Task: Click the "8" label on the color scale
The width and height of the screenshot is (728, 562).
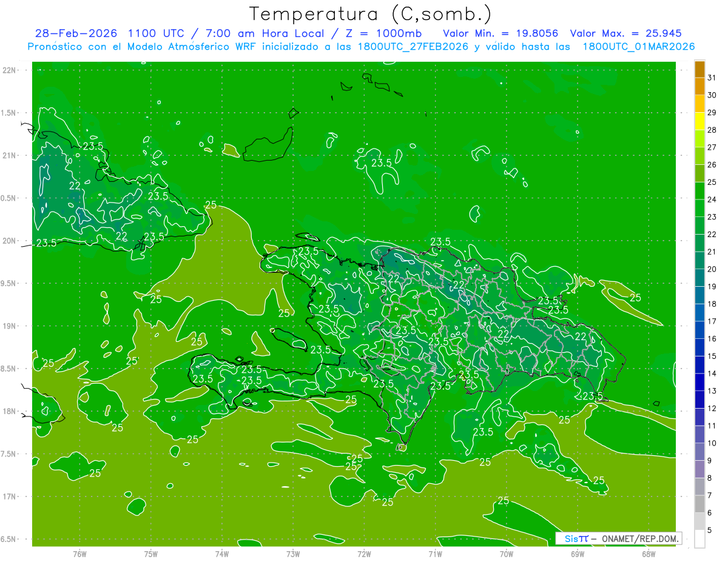Action: 710,478
